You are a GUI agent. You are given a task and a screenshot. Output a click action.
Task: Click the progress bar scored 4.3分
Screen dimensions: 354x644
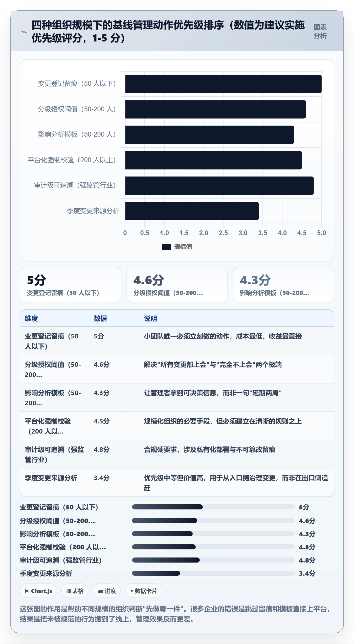pos(213,534)
